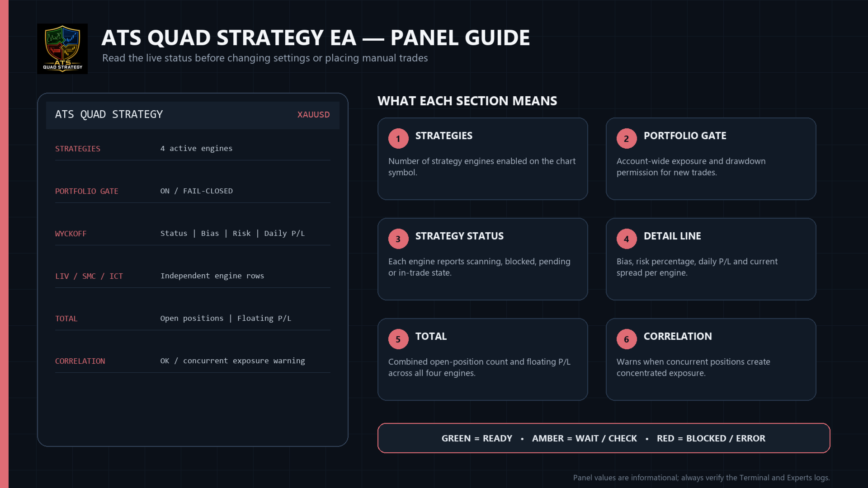
Task: Click the ATS QUAD STRATEGY panel title
Action: click(x=109, y=115)
